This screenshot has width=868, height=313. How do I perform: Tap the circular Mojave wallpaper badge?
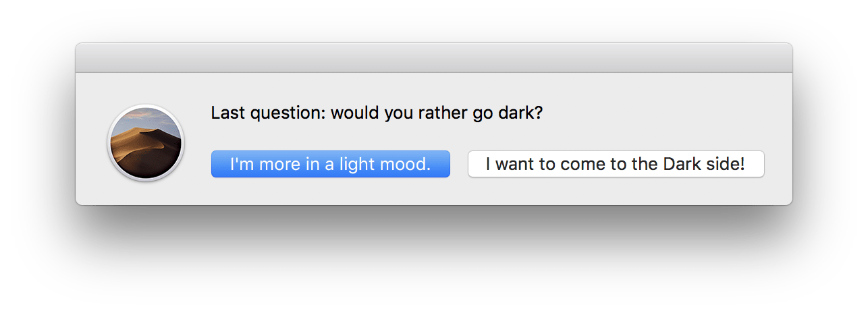[145, 142]
